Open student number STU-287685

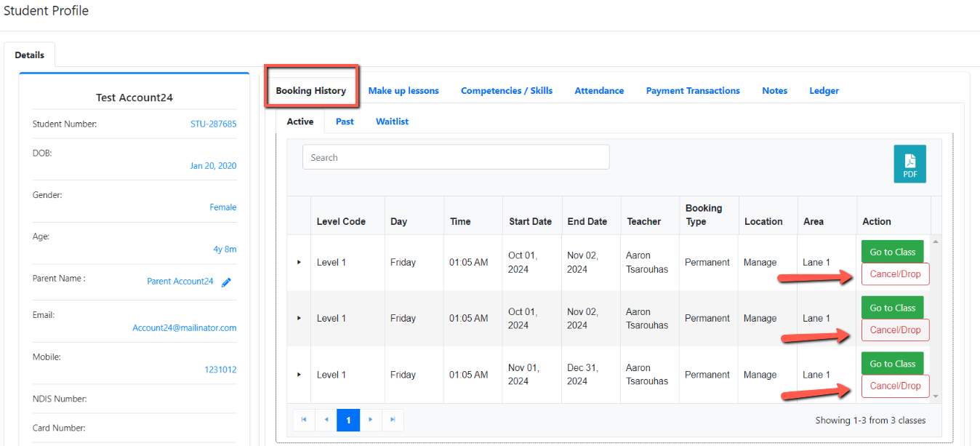click(x=214, y=124)
